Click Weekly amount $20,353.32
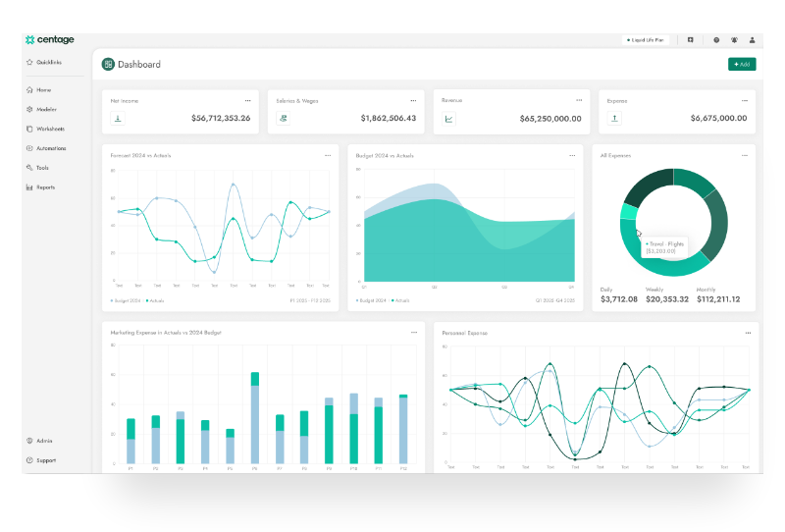This screenshot has height=532, width=785. click(x=667, y=299)
